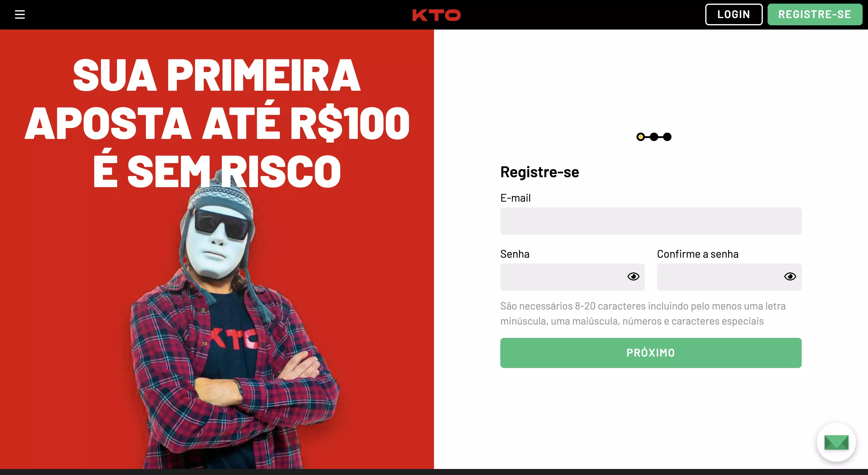
Task: Focus the Confirme a senha field
Action: coord(729,277)
